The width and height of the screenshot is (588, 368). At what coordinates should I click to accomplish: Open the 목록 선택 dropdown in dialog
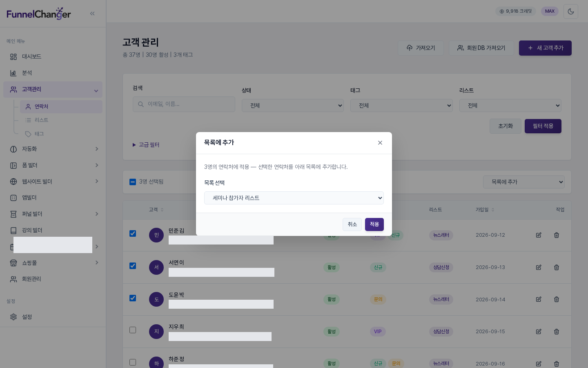click(x=294, y=198)
